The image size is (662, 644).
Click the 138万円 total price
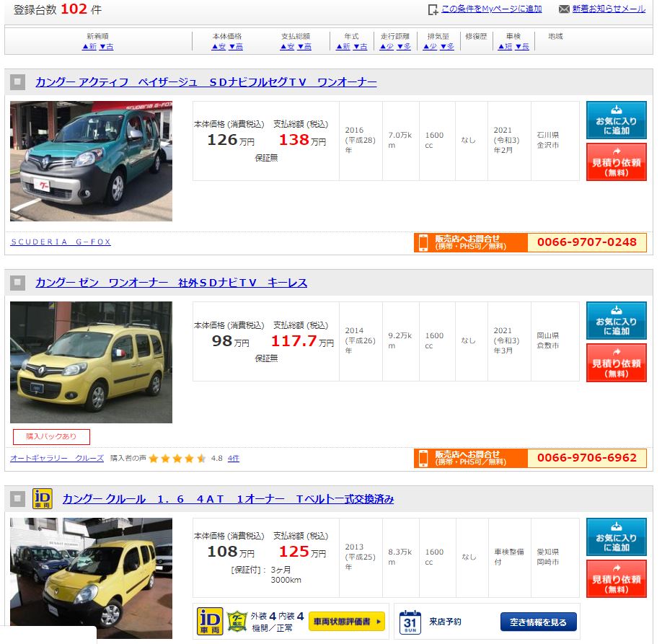[302, 140]
